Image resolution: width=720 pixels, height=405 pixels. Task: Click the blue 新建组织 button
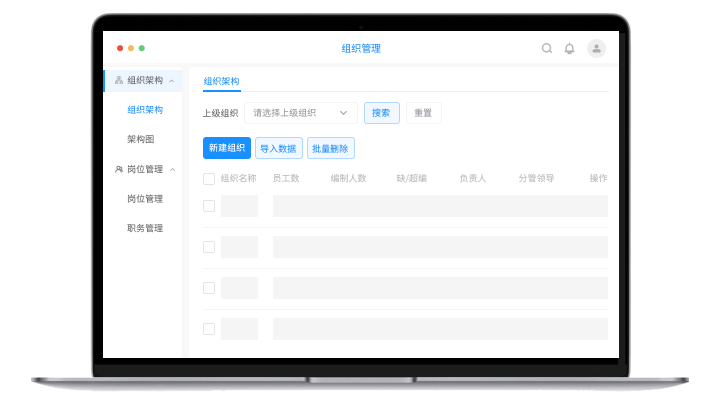(227, 148)
